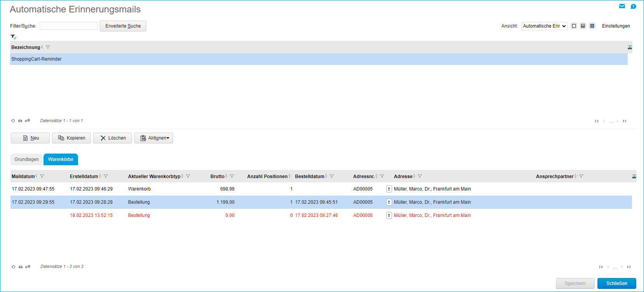Screen dimensions: 644x292
Task: Switch to the Grundlagen tab
Action: point(26,159)
